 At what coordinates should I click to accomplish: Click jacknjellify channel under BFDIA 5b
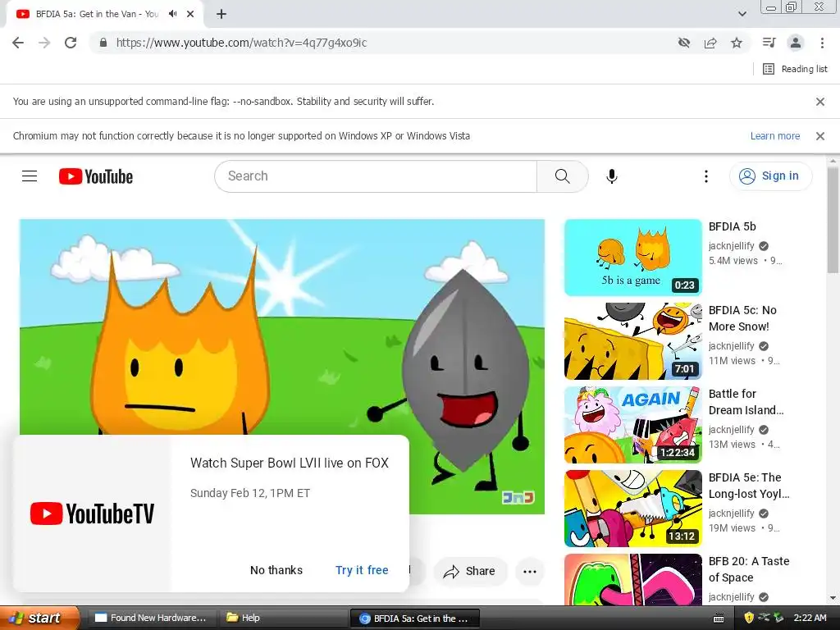click(x=731, y=246)
